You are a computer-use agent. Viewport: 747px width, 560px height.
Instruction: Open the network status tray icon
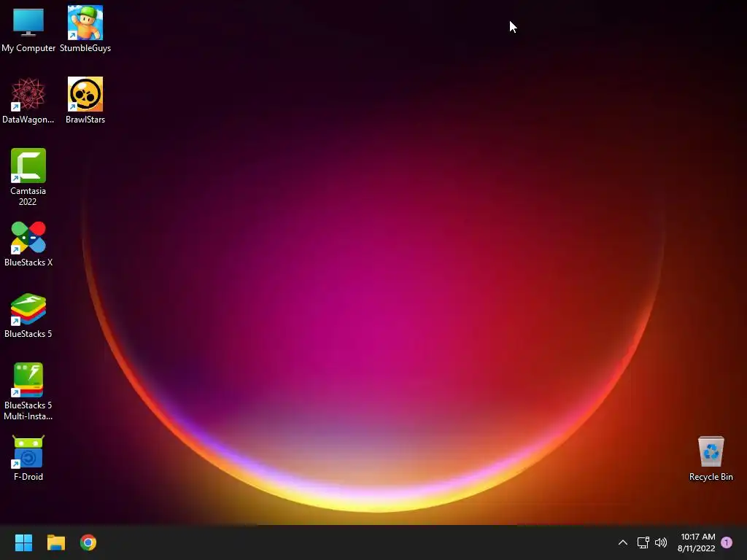[x=643, y=542]
